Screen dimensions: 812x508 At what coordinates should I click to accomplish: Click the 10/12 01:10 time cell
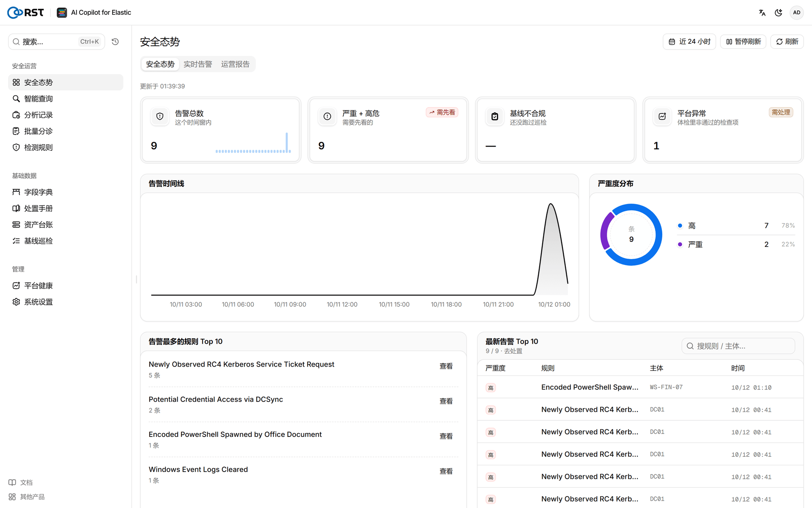click(x=751, y=388)
